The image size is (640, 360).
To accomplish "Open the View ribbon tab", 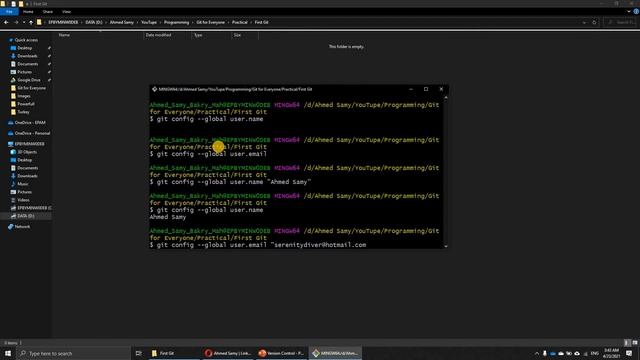I will point(67,12).
